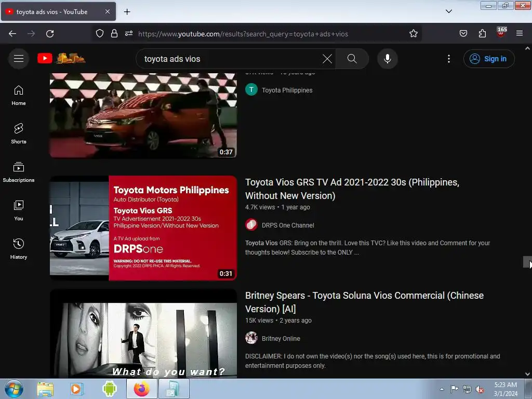Open Shorts in sidebar
Screen dimensions: 532x399
point(19,134)
